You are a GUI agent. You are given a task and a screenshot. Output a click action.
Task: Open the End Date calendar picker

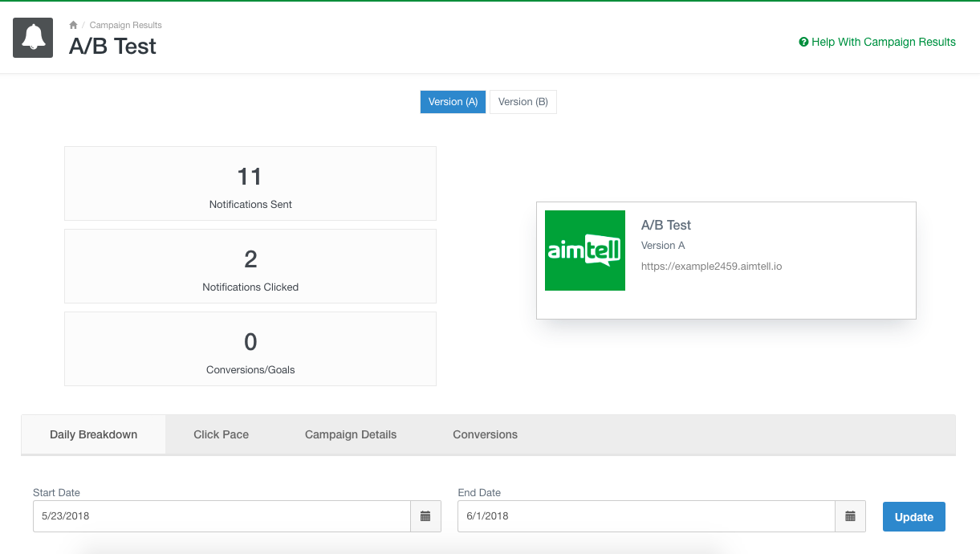tap(850, 516)
